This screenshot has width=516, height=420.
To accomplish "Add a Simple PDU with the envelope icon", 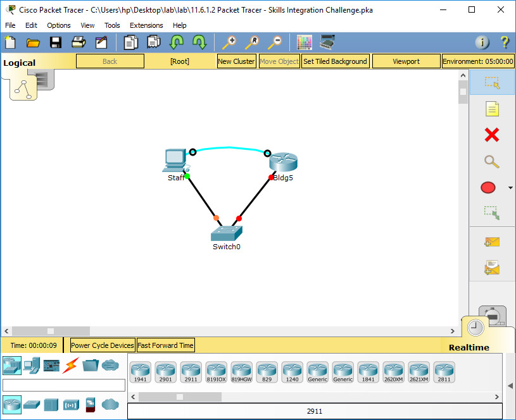I will point(492,242).
